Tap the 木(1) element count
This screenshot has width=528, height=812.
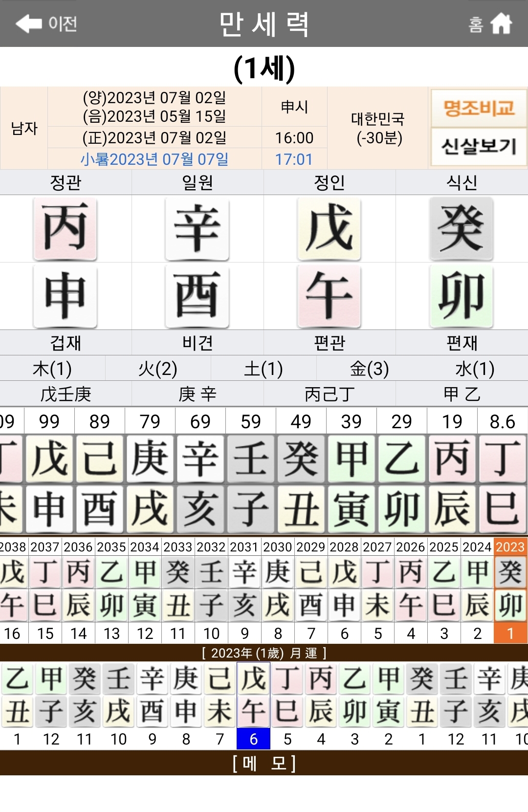point(52,369)
